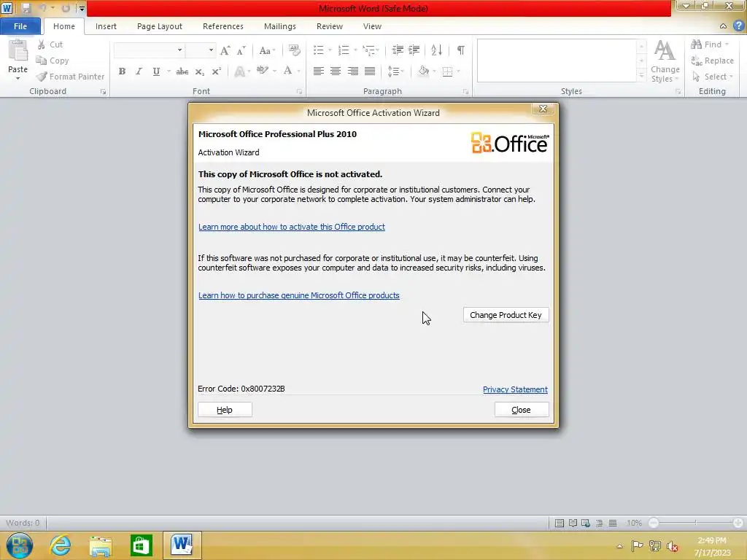Expand the Paste options arrow

tap(18, 77)
